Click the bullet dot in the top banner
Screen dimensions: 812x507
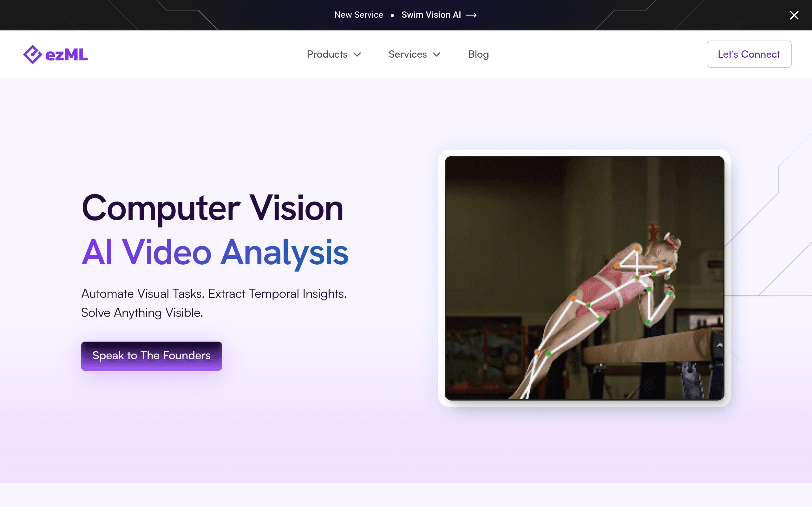coord(392,16)
